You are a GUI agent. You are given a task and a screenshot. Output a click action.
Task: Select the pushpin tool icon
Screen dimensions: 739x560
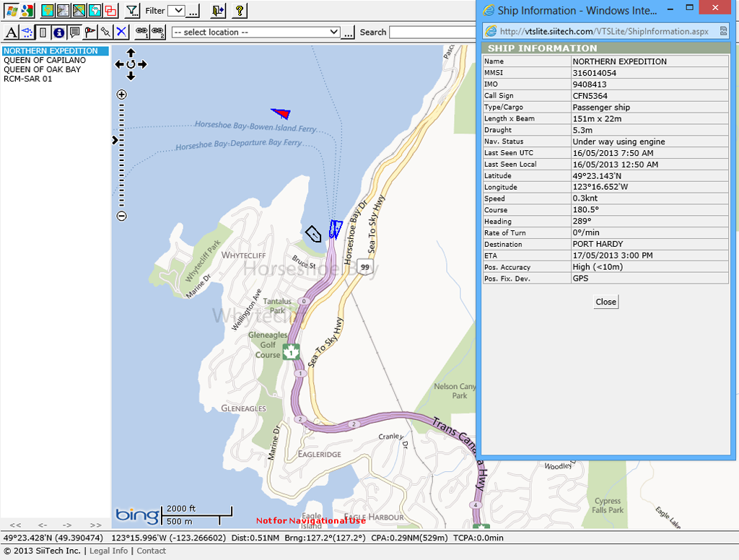coord(105,32)
